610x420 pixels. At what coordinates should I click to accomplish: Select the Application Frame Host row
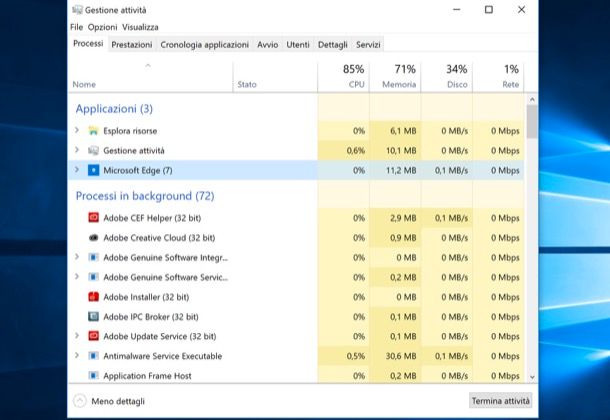point(296,376)
